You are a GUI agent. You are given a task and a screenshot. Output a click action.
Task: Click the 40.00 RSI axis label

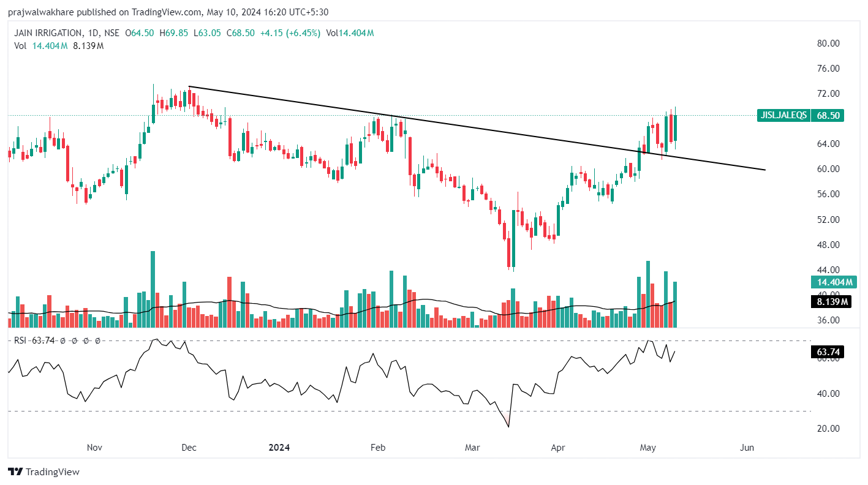pyautogui.click(x=828, y=394)
